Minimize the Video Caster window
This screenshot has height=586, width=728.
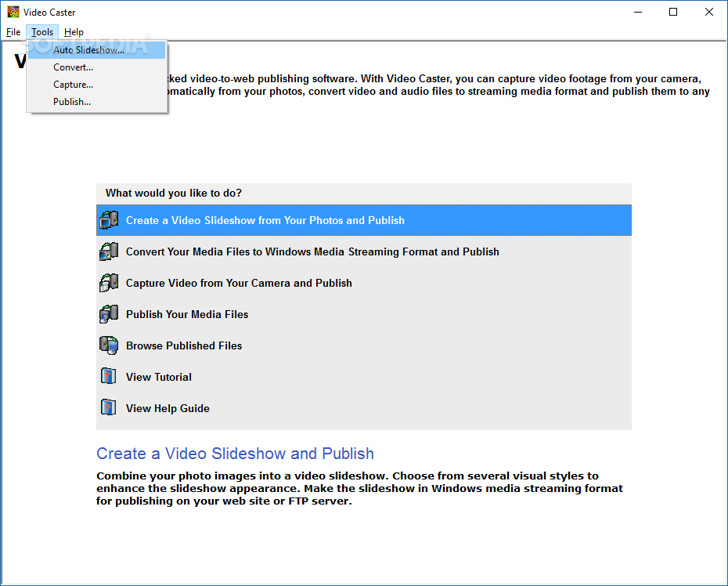(638, 12)
